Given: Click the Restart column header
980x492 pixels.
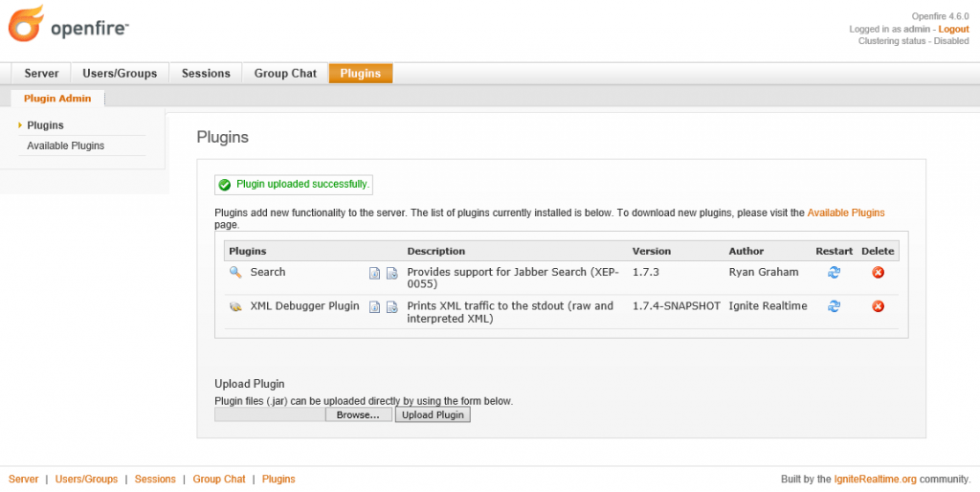Looking at the screenshot, I should [x=834, y=251].
